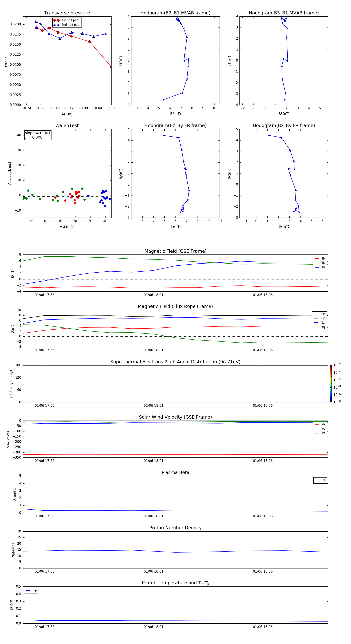Click the |B| legend entry in Flux Rope plot

(x=320, y=327)
